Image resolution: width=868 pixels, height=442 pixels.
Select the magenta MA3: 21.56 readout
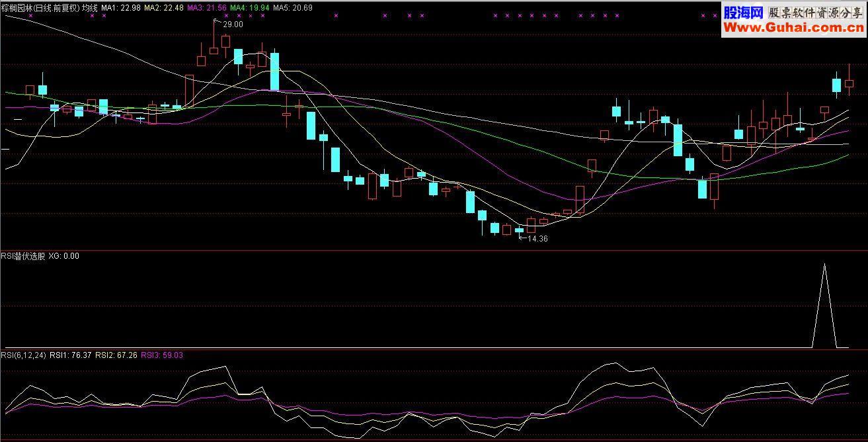pos(206,8)
